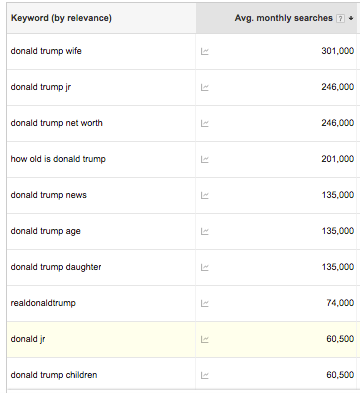The width and height of the screenshot is (360, 393).
Task: Open trend chart icon for donald trump jr
Action: point(205,87)
